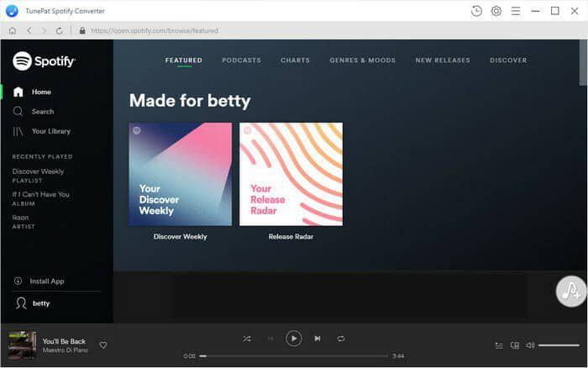Click the padlock icon in address bar
588x368 pixels.
coord(82,31)
